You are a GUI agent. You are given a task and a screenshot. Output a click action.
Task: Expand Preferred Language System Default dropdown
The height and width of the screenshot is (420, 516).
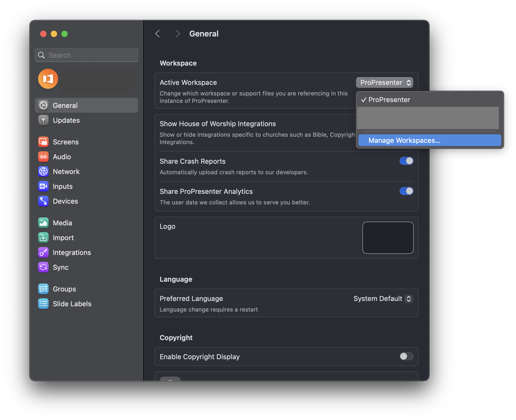(x=383, y=299)
